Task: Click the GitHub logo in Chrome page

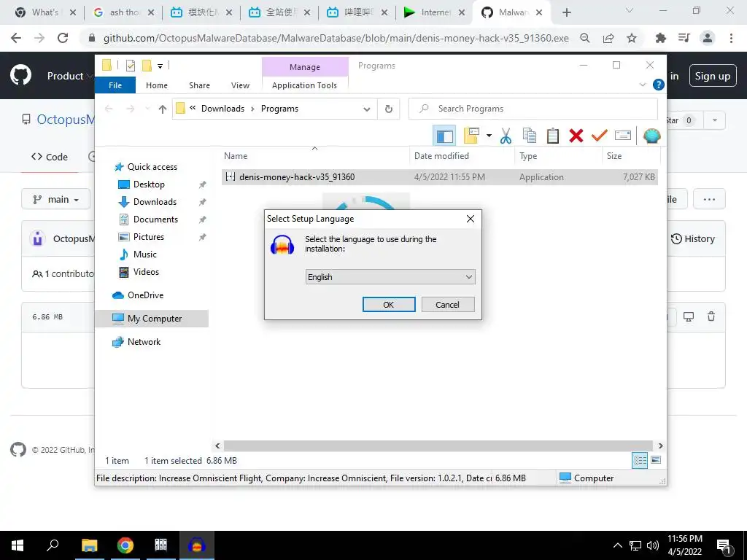Action: [x=20, y=76]
